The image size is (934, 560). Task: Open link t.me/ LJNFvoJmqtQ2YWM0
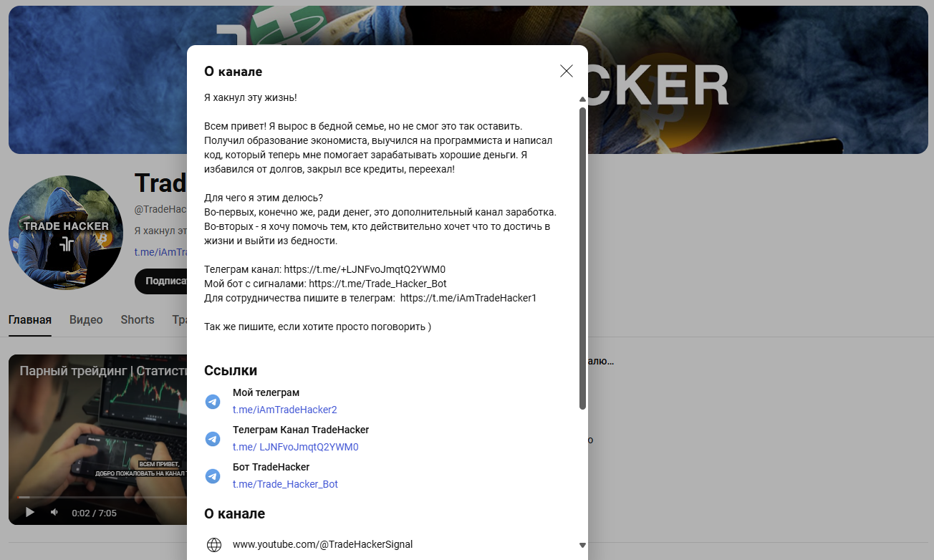pos(295,447)
